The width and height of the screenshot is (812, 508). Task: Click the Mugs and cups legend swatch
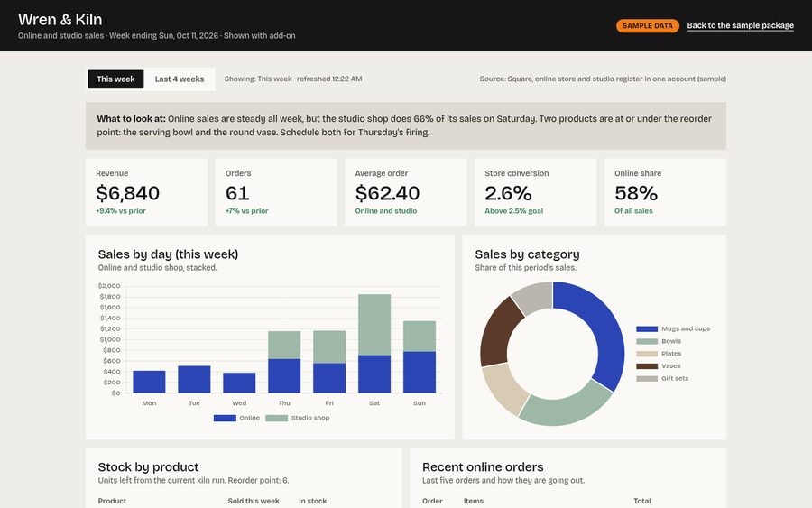click(x=647, y=328)
